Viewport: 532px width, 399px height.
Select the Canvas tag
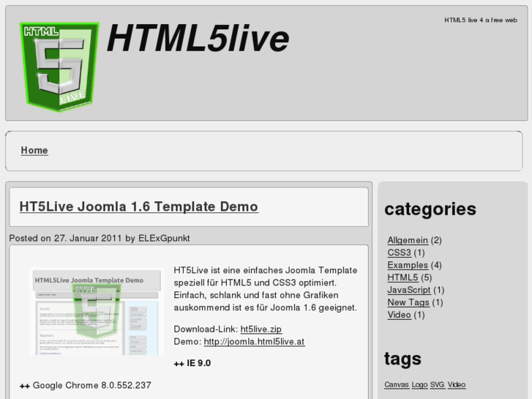tap(397, 385)
